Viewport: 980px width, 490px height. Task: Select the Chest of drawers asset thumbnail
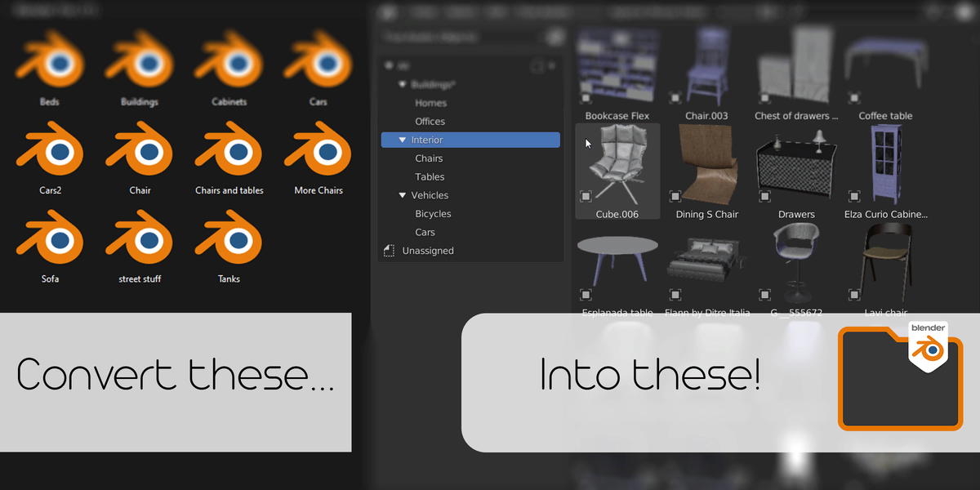pyautogui.click(x=796, y=65)
